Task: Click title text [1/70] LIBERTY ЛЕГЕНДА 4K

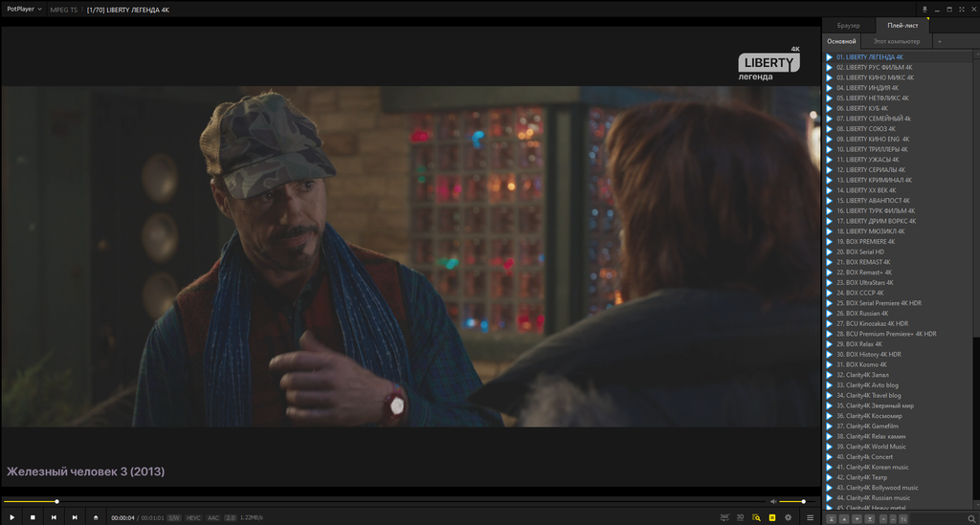Action: pyautogui.click(x=128, y=10)
